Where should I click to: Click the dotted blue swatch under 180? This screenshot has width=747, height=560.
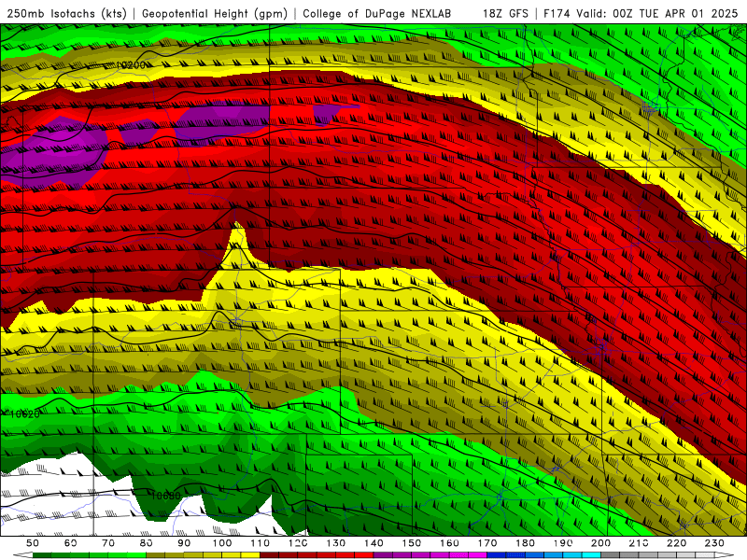click(515, 555)
